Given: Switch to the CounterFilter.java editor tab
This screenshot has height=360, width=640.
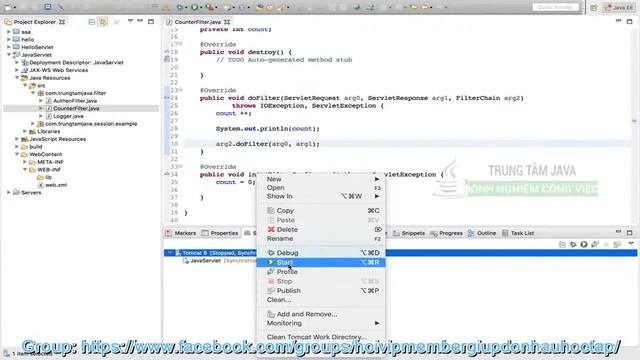Looking at the screenshot, I should [x=198, y=22].
